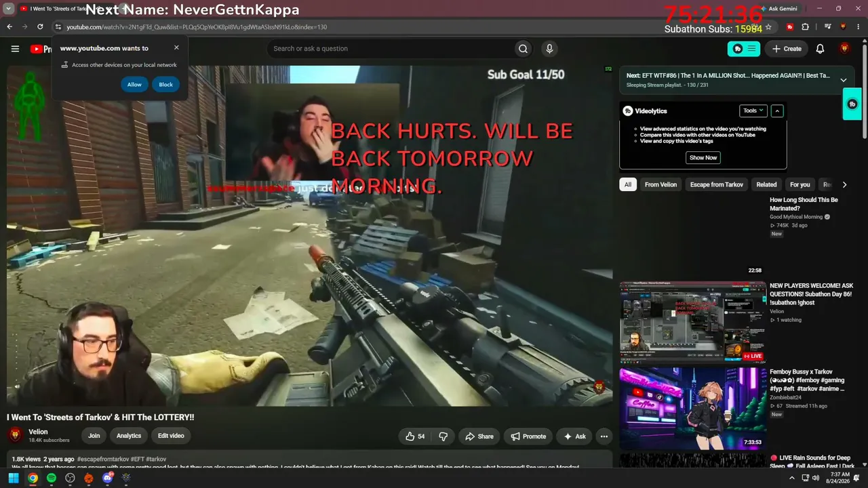
Task: Click the Ask button under video
Action: [575, 436]
